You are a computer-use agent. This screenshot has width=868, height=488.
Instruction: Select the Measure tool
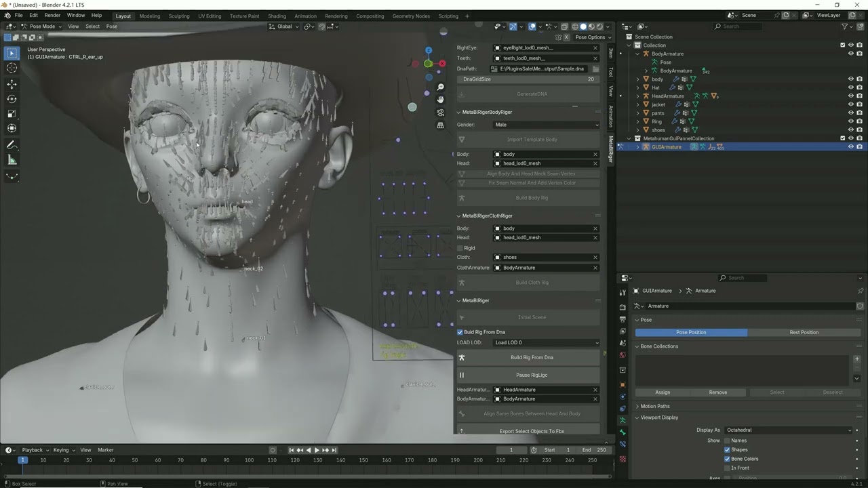click(x=12, y=160)
